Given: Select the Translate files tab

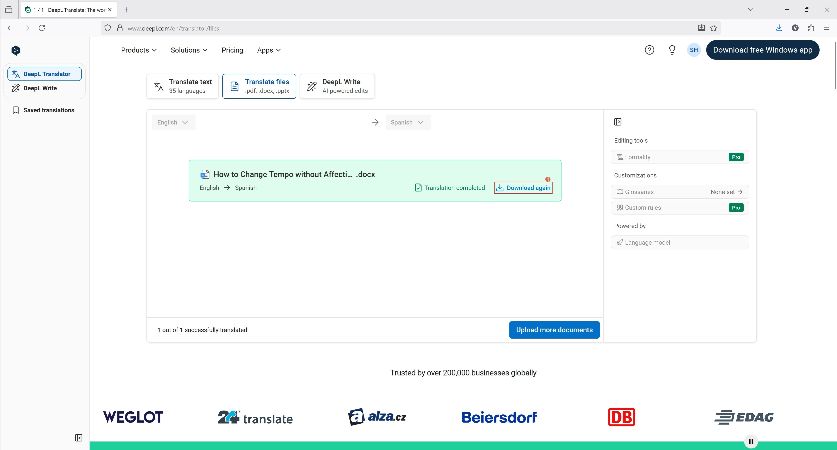Looking at the screenshot, I should pos(259,86).
